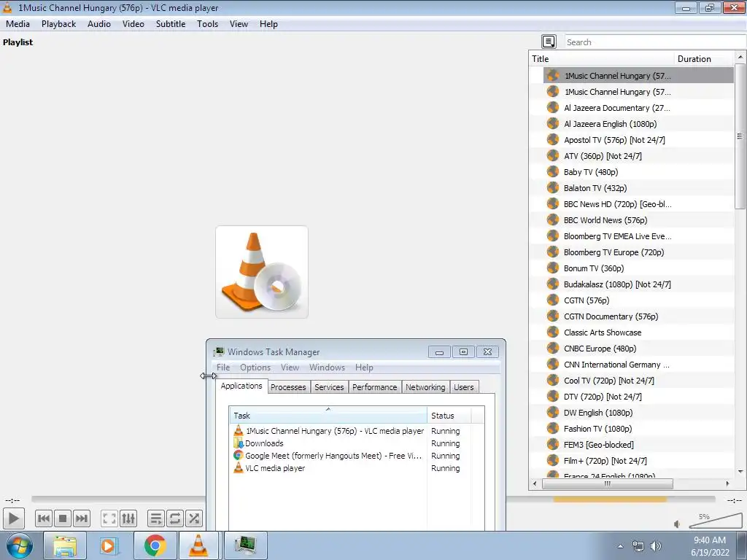Click globe icon beside Budakalasz (1080p)
Image resolution: width=747 pixels, height=560 pixels.
click(x=553, y=284)
